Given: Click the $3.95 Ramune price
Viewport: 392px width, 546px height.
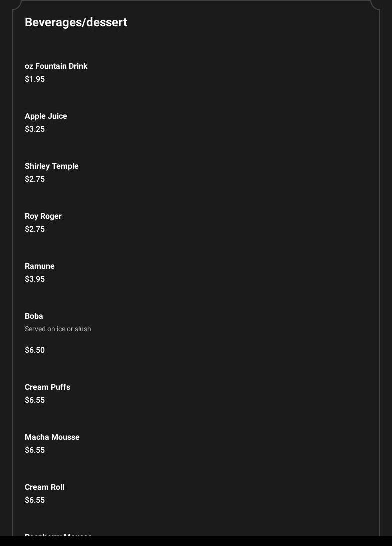Looking at the screenshot, I should 35,279.
